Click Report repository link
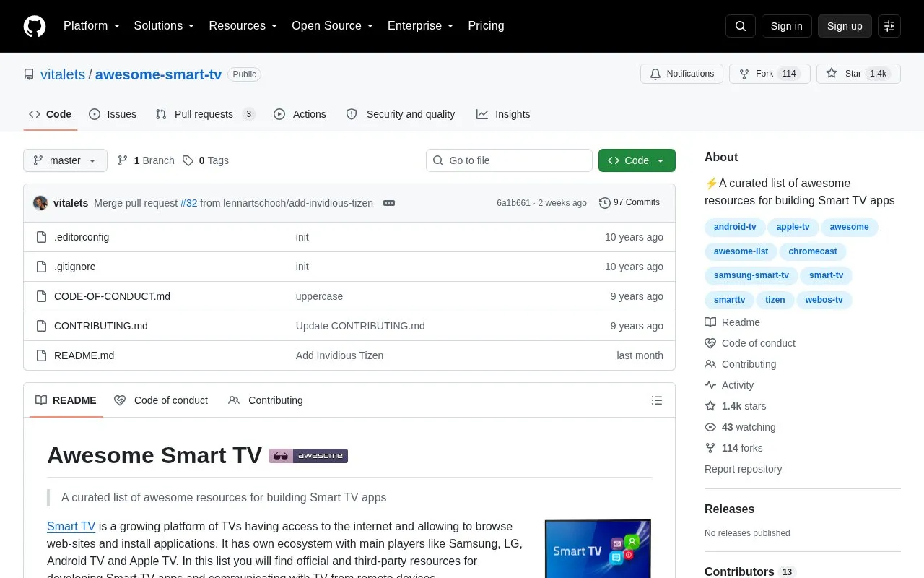This screenshot has width=924, height=578. coord(743,469)
